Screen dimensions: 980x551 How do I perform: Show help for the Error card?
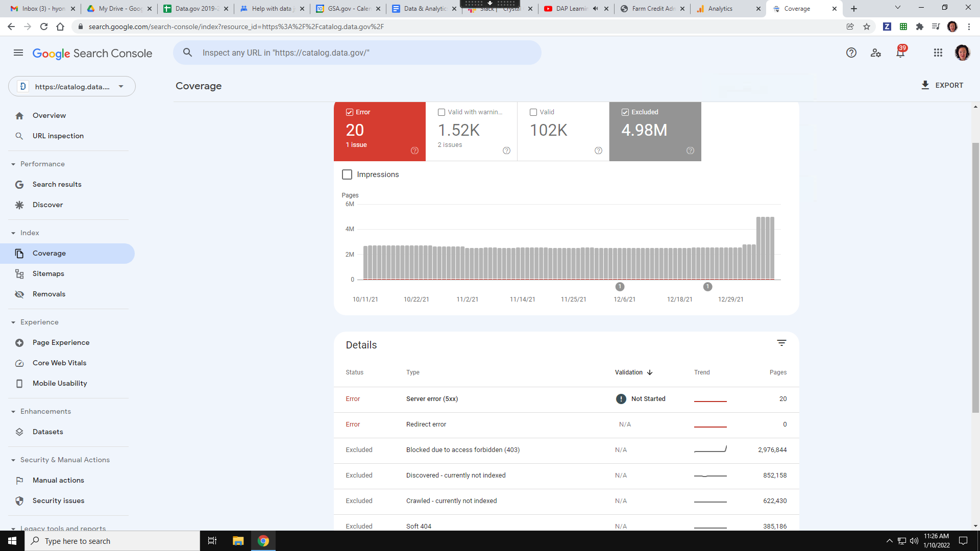pos(414,151)
